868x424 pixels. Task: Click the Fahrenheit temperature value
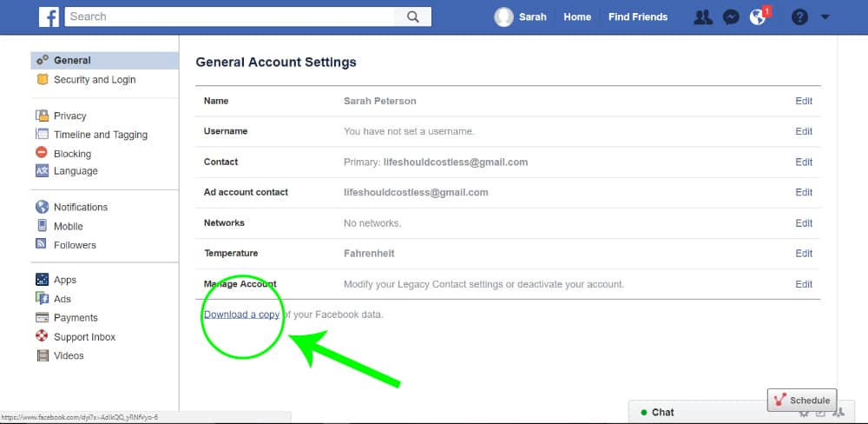[369, 254]
